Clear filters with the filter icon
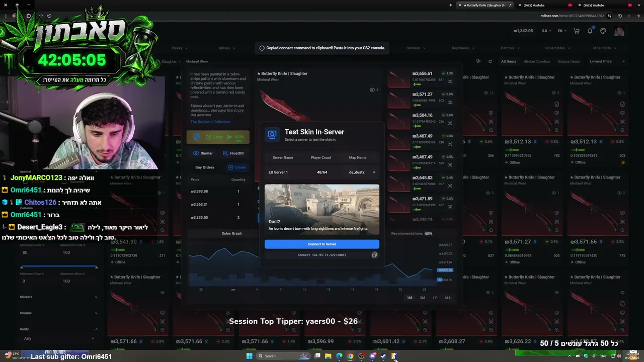Screen dimensions: 644x362 478,61
